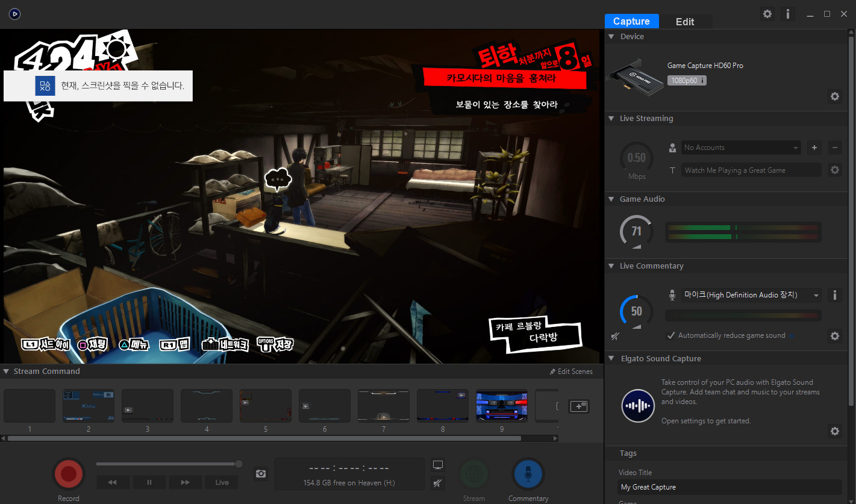Screen dimensions: 856x504
Task: Open Device settings gear icon
Action: pos(835,96)
